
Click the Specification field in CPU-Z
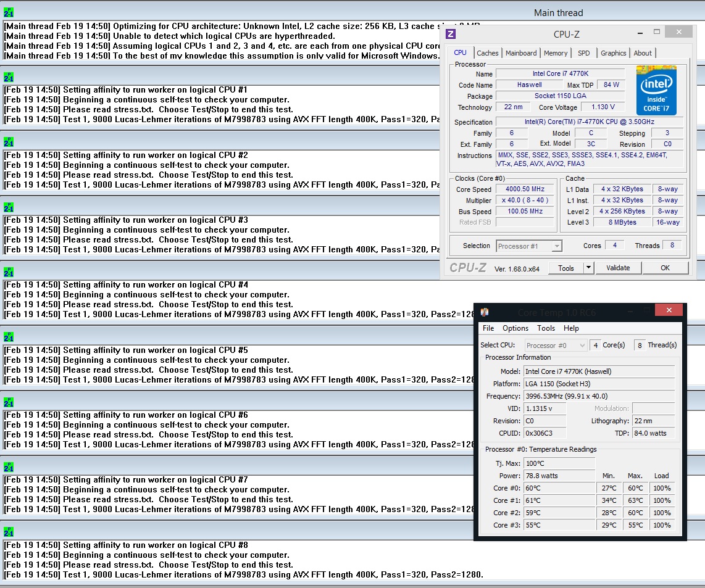point(590,122)
